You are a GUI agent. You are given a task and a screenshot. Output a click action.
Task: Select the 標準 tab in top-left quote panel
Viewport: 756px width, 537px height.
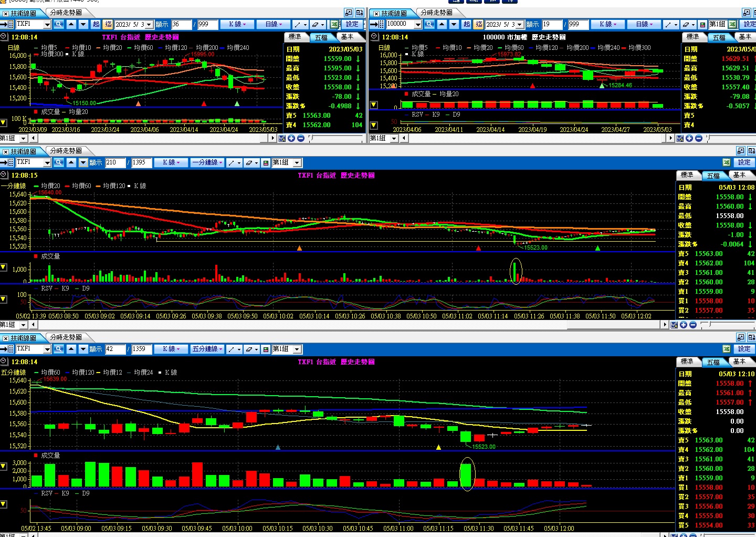[x=295, y=37]
